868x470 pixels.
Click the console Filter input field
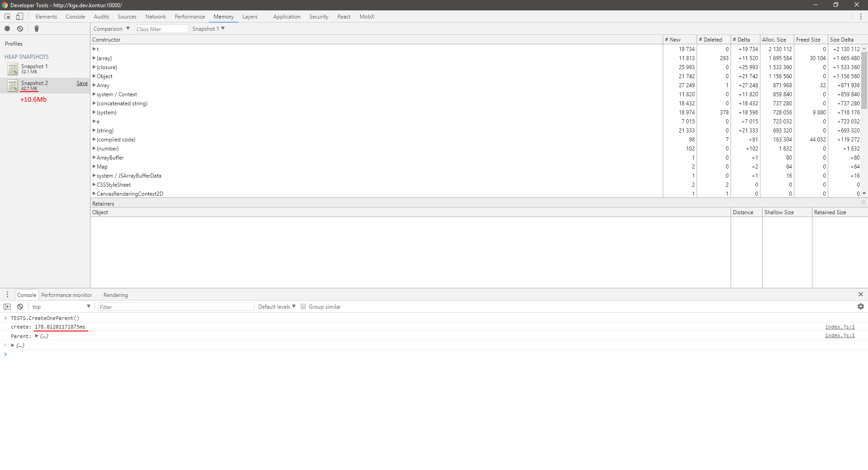176,307
